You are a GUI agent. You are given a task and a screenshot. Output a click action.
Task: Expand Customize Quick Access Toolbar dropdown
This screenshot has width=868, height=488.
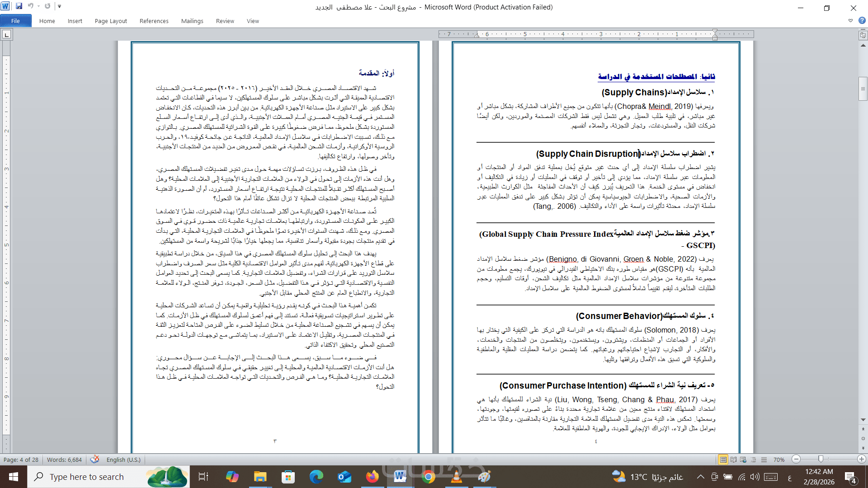point(59,6)
